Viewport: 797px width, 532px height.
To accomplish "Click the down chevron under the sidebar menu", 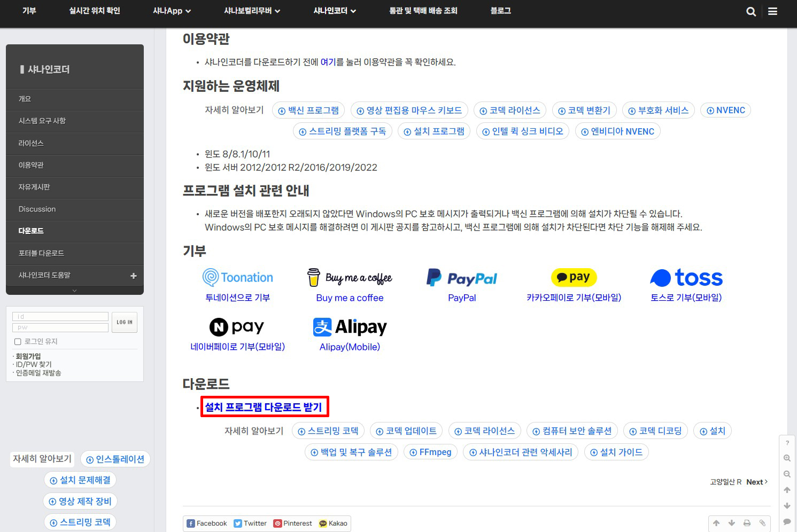I will (75, 291).
